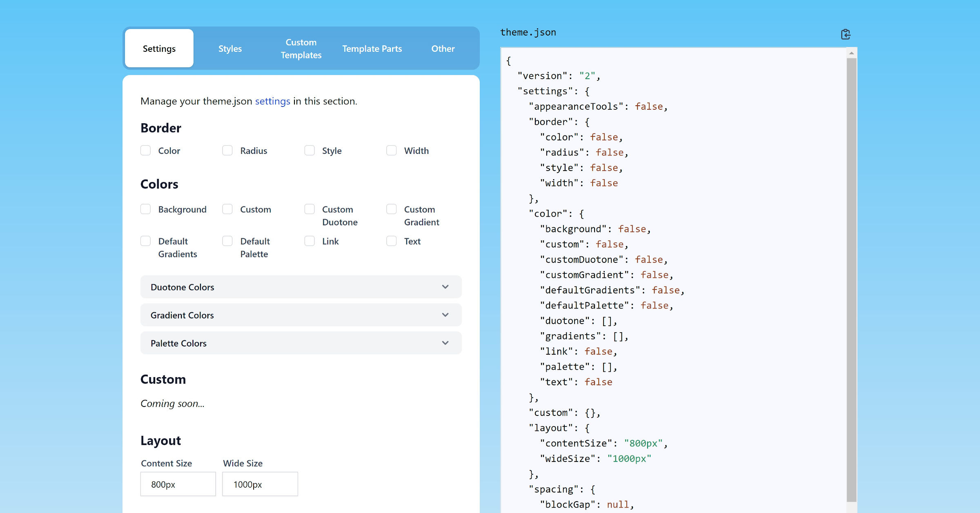
Task: Enable the Background color option
Action: [x=145, y=209]
